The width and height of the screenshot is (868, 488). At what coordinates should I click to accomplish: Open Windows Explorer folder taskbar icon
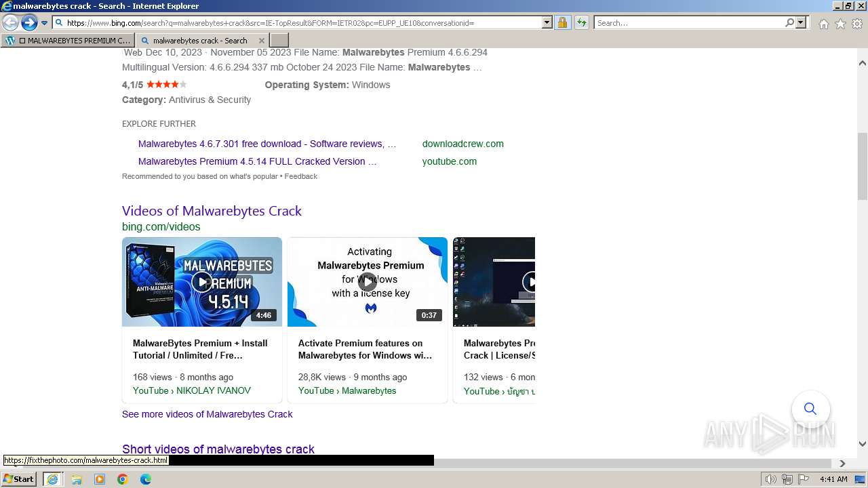click(x=77, y=479)
